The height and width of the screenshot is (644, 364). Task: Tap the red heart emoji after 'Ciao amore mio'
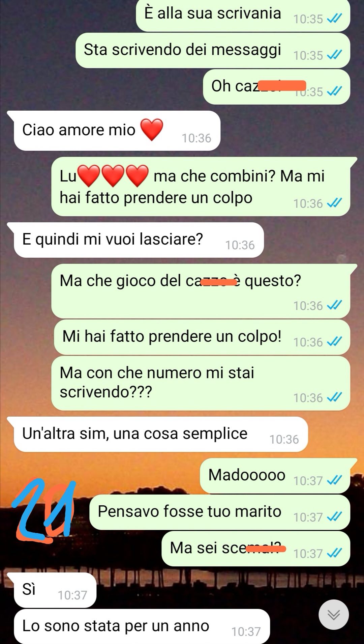152,130
